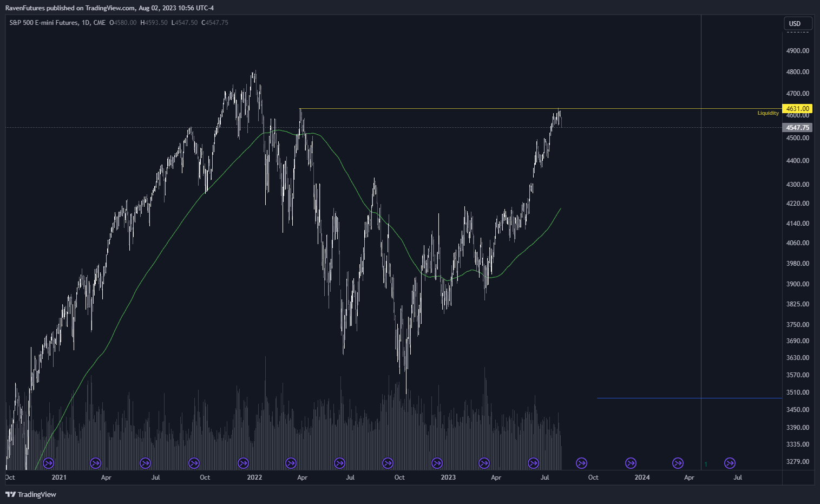Click the 3690.00 price axis label
This screenshot has width=820, height=504.
[x=797, y=341]
